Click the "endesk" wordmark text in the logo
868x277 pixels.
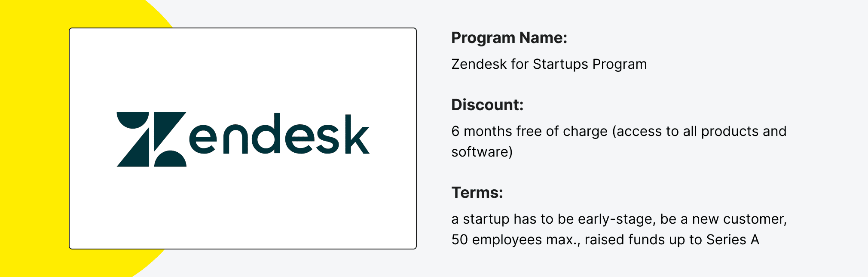click(279, 135)
